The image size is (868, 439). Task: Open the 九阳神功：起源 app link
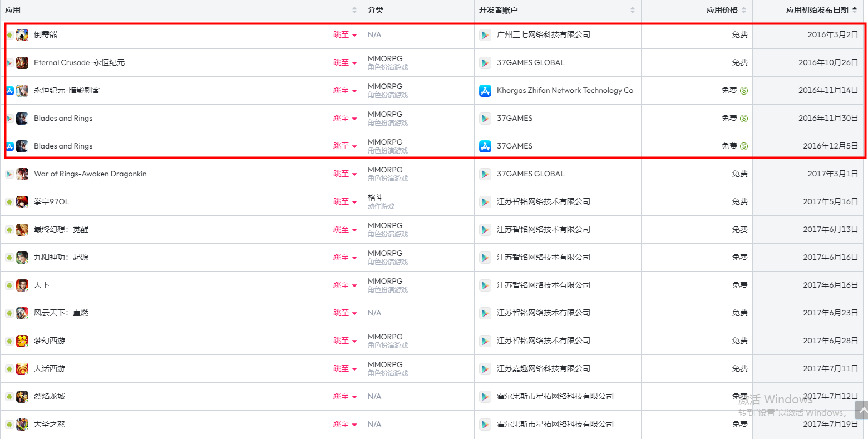61,257
